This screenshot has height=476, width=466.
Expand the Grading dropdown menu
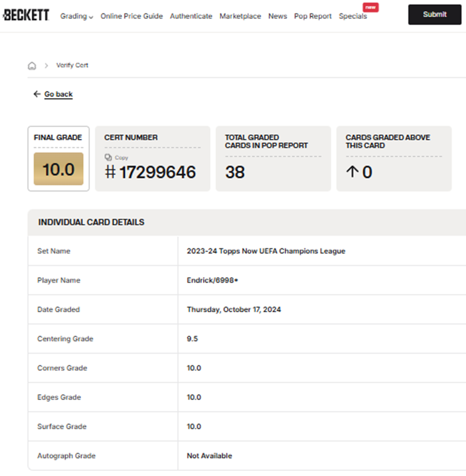coord(76,16)
